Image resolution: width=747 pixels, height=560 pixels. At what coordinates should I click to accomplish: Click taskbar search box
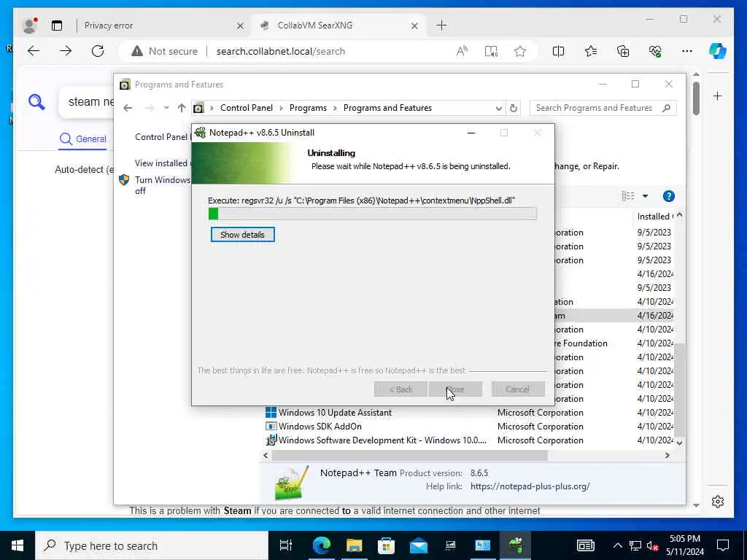(x=152, y=545)
